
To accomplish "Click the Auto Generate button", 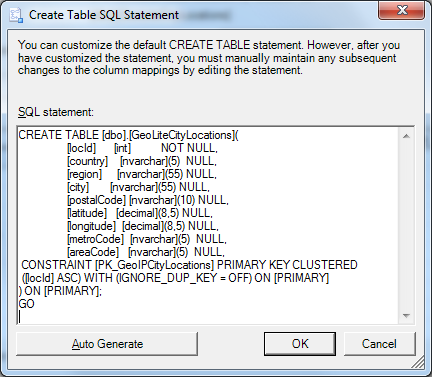I will pos(107,344).
